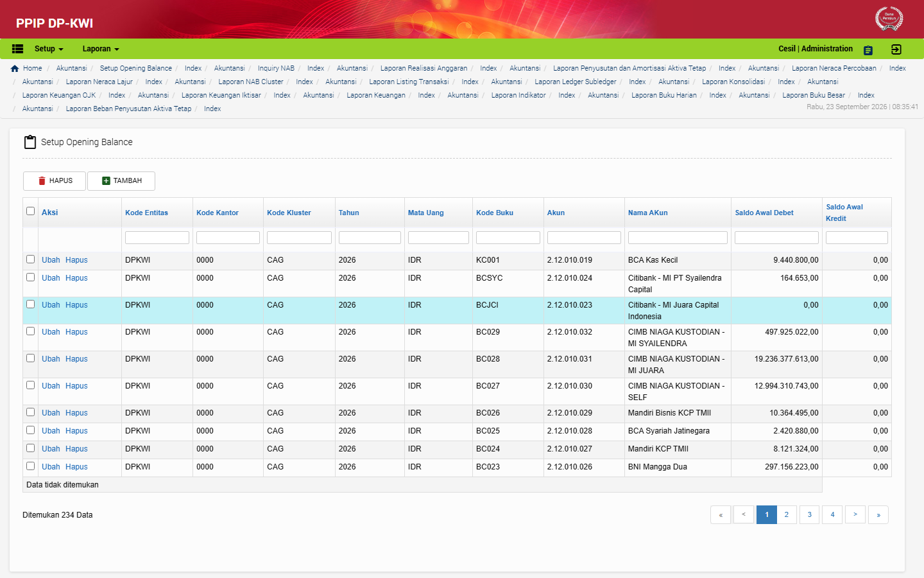Screen dimensions: 924x578
Task: Click the Akun filter field
Action: tap(584, 238)
